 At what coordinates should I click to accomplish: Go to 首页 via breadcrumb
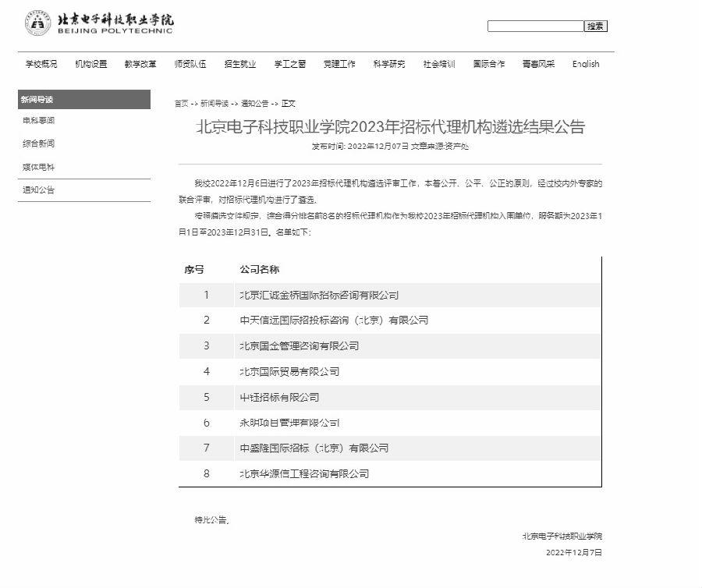(x=181, y=104)
